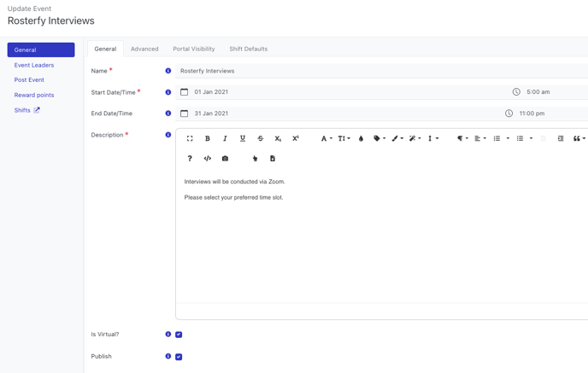Open font size dropdown

(x=344, y=138)
